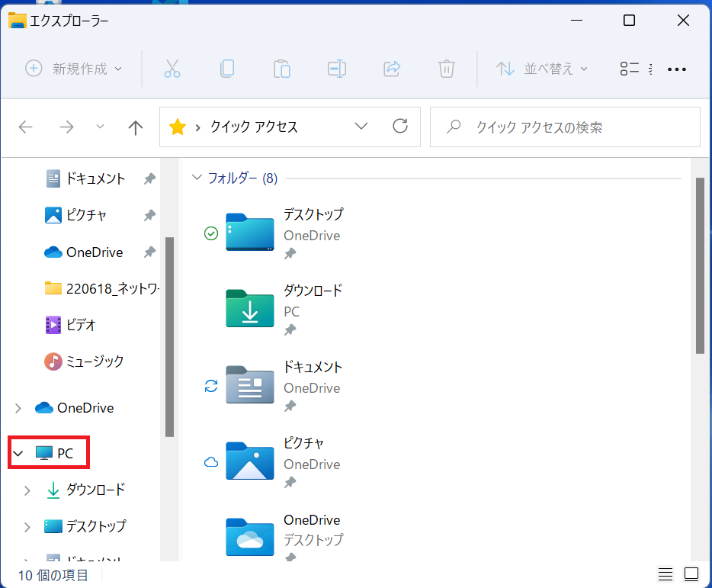Click the Cut scissors icon

click(x=172, y=69)
